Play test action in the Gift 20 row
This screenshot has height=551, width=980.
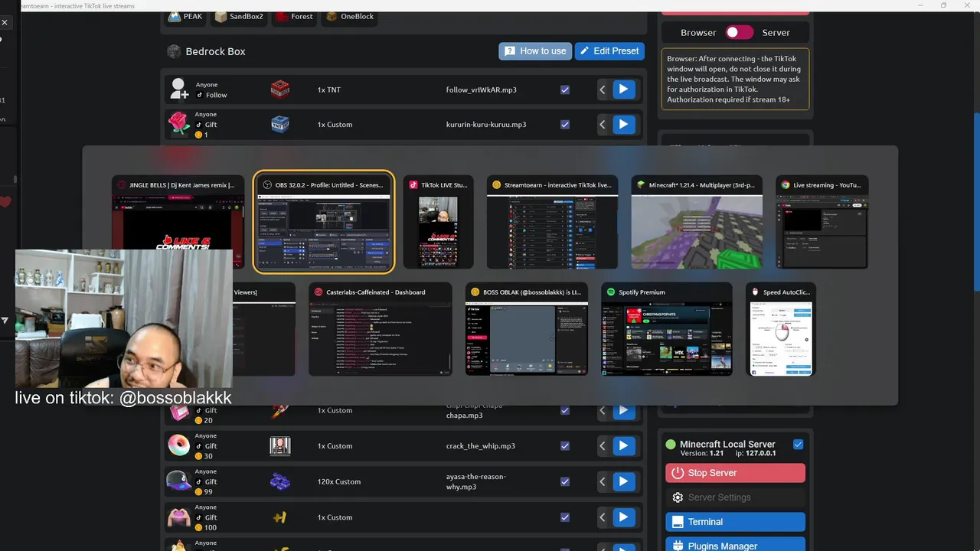(624, 411)
